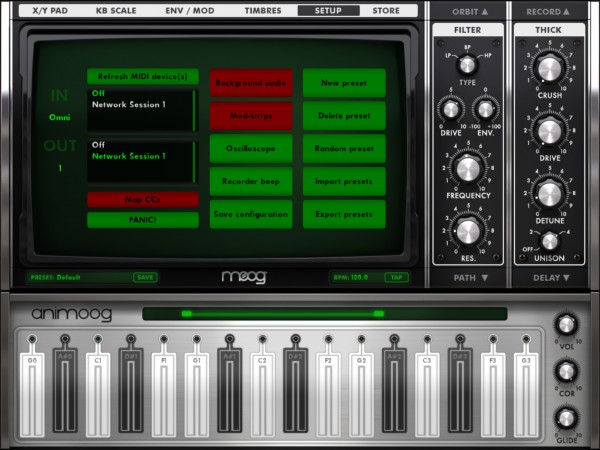600x450 pixels.
Task: Click Save configuration button
Action: coord(251,214)
